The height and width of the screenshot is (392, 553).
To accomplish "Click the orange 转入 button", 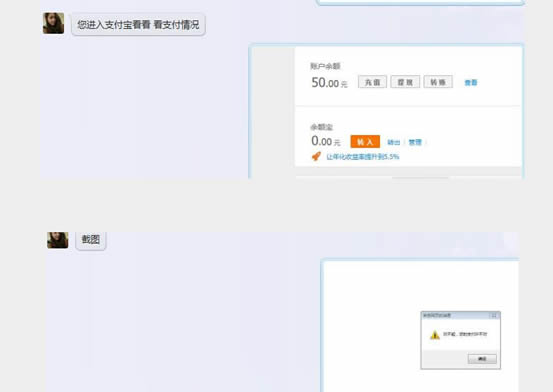I will 365,141.
